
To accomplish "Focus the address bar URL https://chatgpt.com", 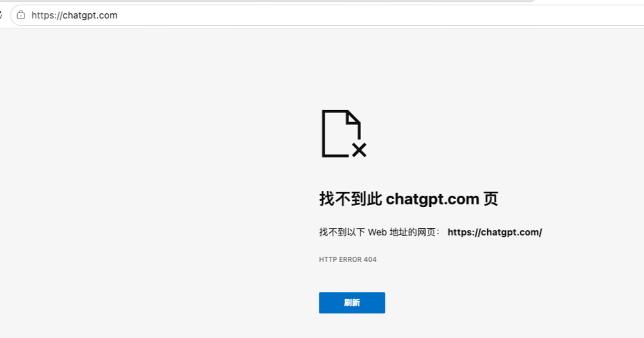I will [x=74, y=15].
